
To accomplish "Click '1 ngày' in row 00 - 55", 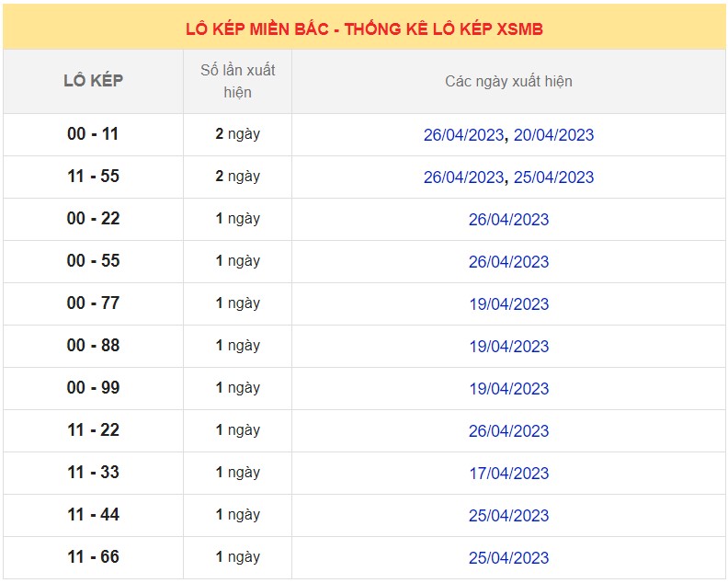I will pos(238,261).
